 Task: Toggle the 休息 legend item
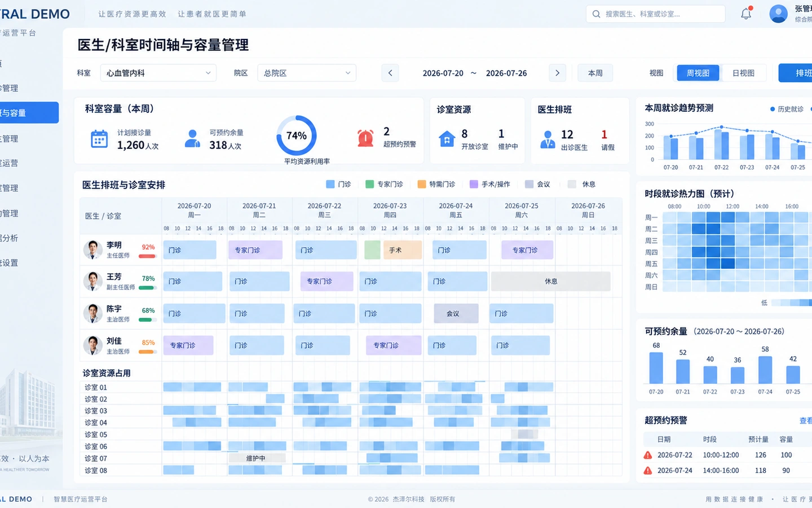pos(581,184)
